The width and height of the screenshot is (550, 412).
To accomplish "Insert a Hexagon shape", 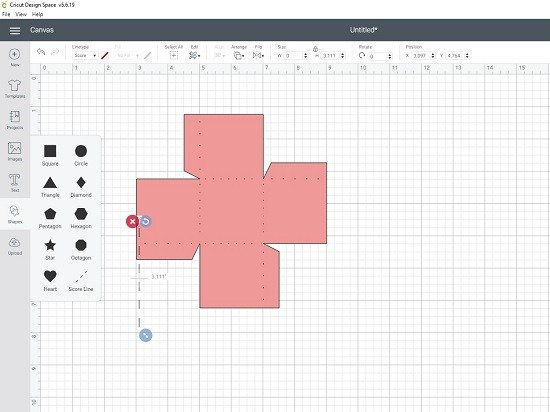I will (x=81, y=218).
